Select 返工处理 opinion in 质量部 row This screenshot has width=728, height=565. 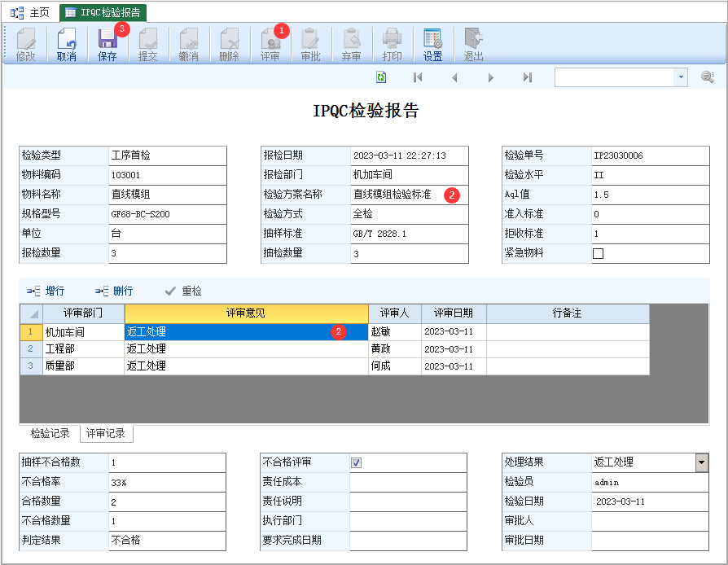click(x=246, y=366)
